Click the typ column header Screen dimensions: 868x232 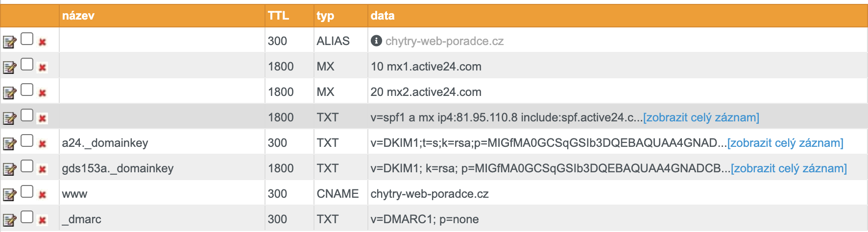coord(325,16)
